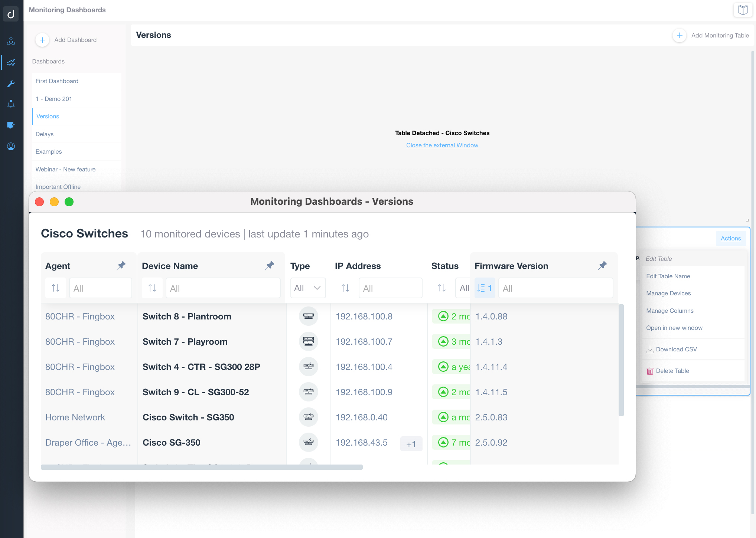
Task: Click device type icon for Cisco Switch - SG350
Action: [x=309, y=417]
